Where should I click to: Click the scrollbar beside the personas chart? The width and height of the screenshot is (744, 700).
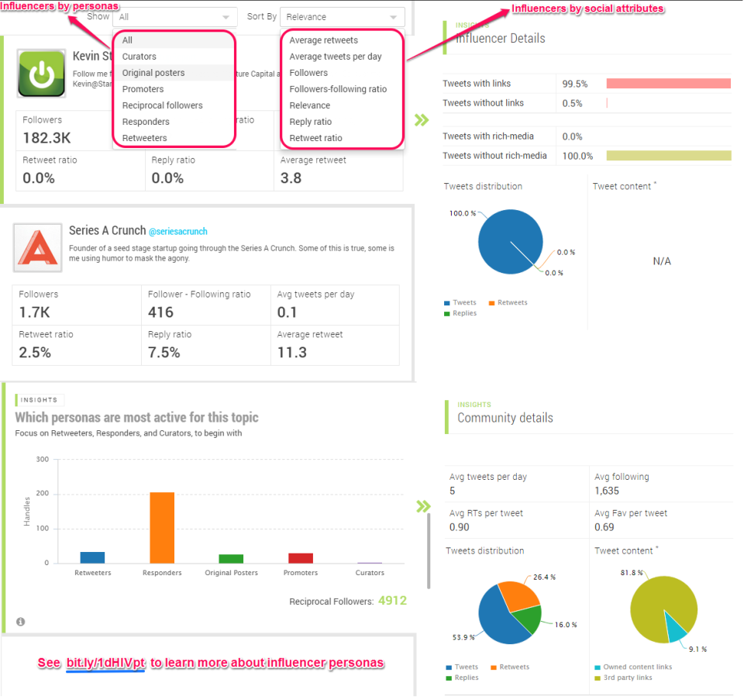coord(429,550)
